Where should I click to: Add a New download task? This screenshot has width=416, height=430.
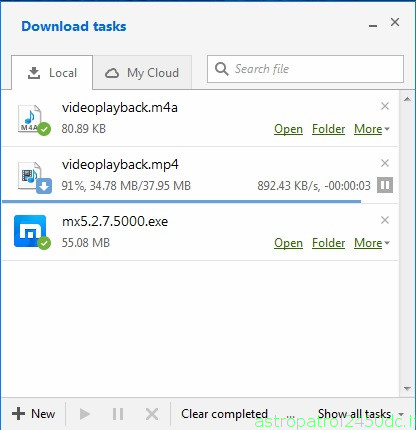click(33, 414)
